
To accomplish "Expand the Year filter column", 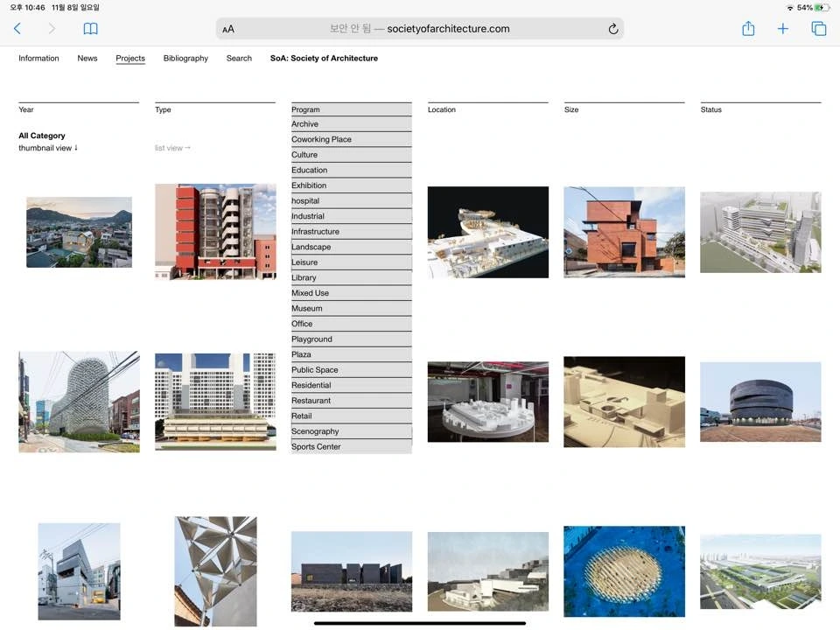I will (x=79, y=109).
